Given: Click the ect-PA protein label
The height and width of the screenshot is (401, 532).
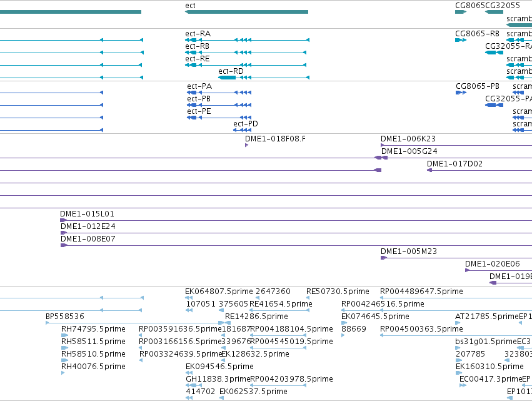Looking at the screenshot, I should point(199,86).
